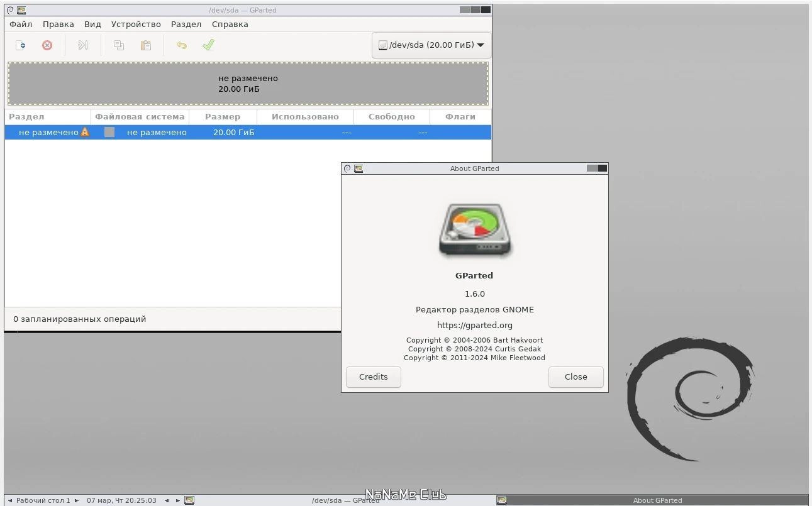The width and height of the screenshot is (812, 506).
Task: Click the window icon in About GParted titlebar
Action: [359, 168]
